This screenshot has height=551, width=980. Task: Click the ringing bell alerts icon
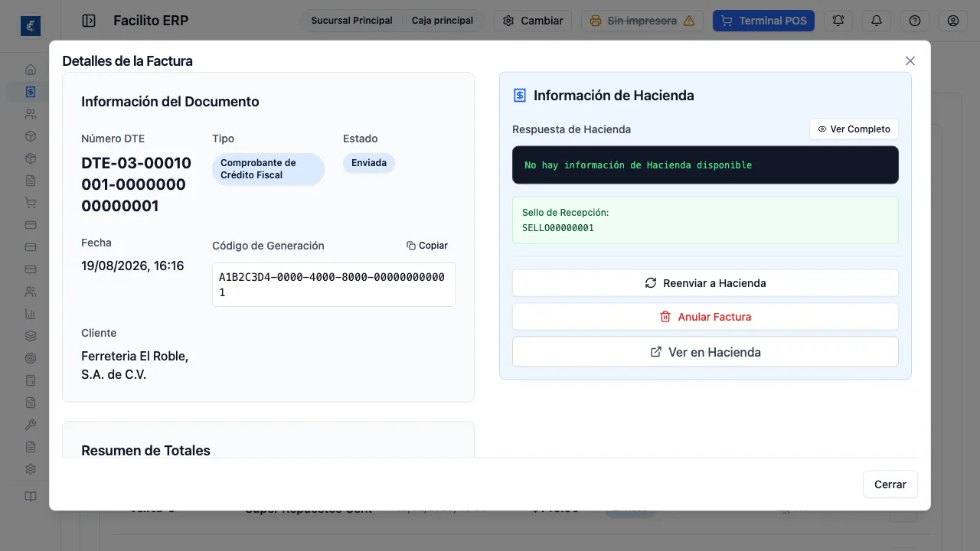pyautogui.click(x=838, y=21)
